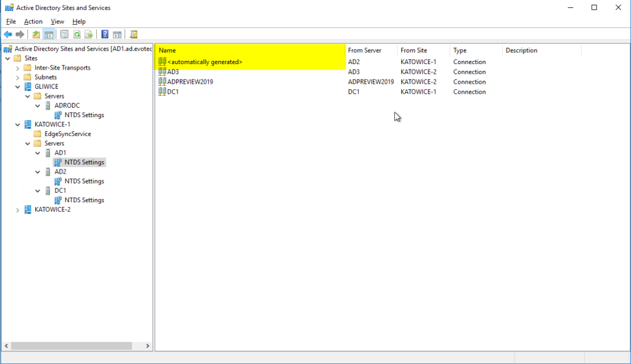Open Properties using the toolbar icon

point(65,34)
